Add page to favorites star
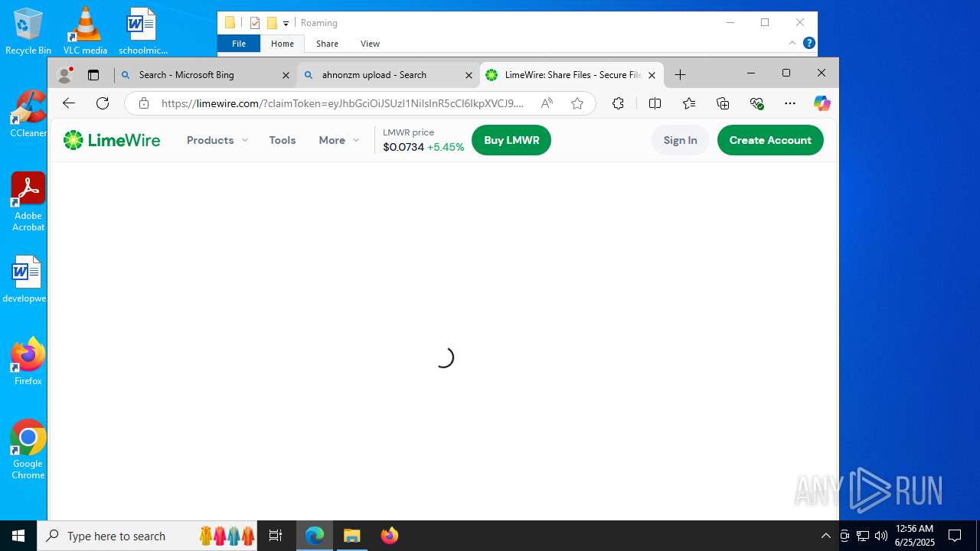980x551 pixels. tap(577, 103)
